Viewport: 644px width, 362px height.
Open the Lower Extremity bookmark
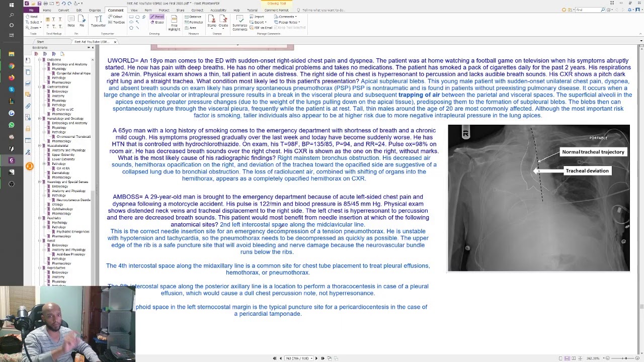click(x=63, y=159)
